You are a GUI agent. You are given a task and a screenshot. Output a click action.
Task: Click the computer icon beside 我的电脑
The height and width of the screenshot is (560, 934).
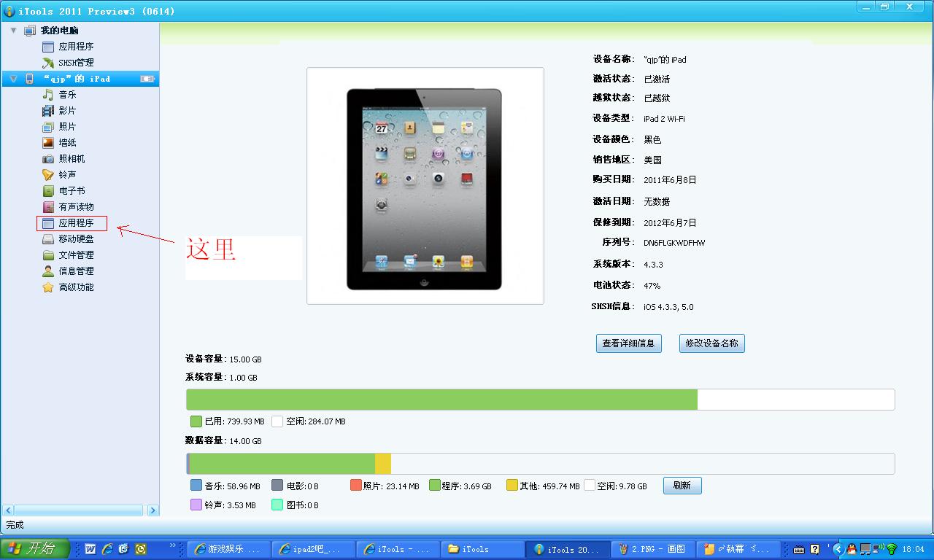(x=30, y=31)
